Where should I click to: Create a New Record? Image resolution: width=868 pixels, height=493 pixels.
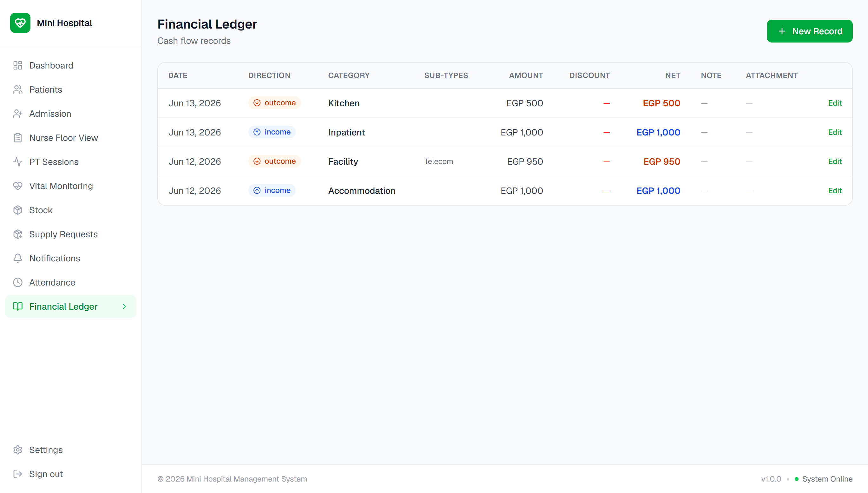pos(809,31)
